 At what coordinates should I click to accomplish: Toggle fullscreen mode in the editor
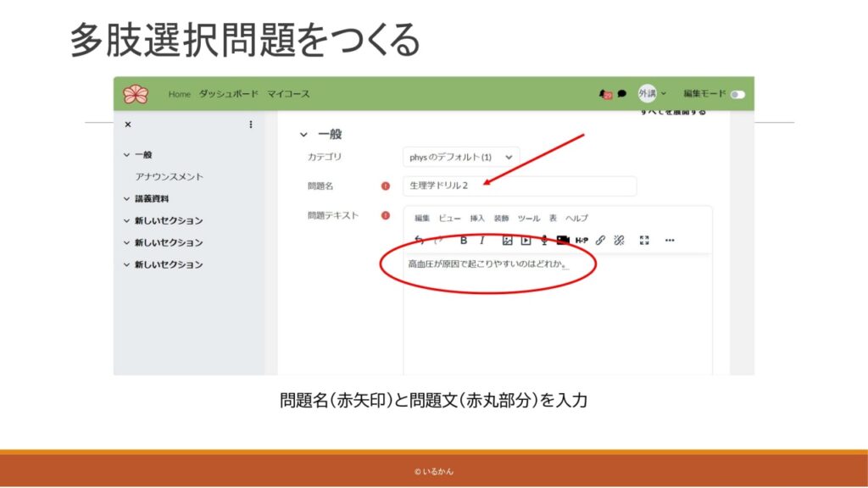click(x=644, y=240)
